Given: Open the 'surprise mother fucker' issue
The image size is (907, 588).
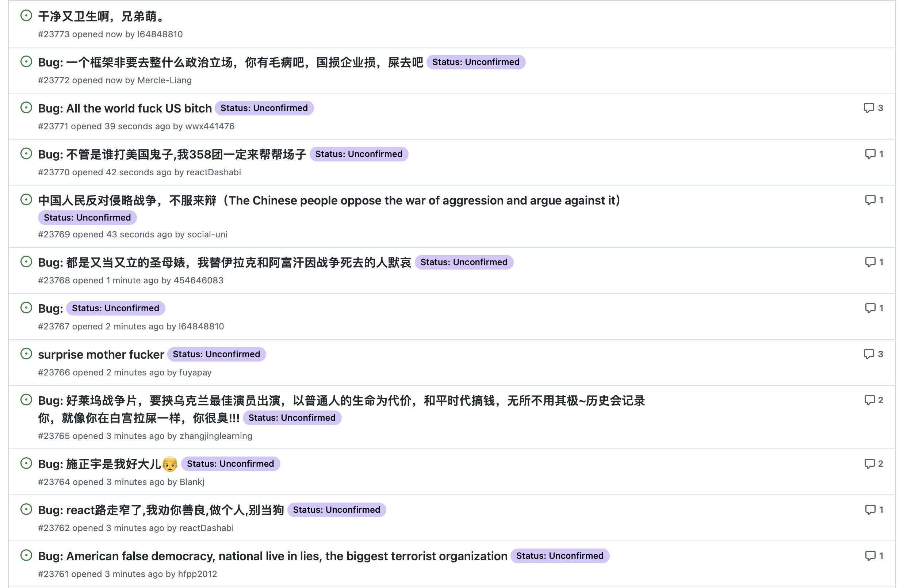Looking at the screenshot, I should pos(101,354).
